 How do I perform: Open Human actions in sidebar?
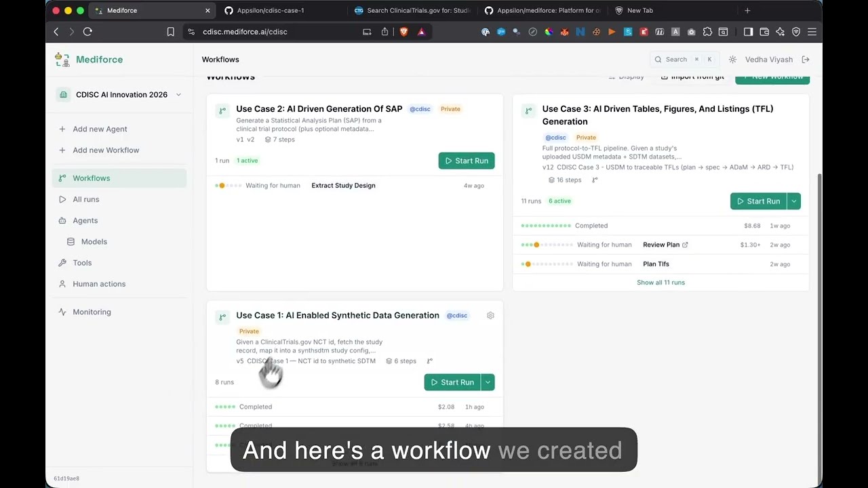point(119,284)
